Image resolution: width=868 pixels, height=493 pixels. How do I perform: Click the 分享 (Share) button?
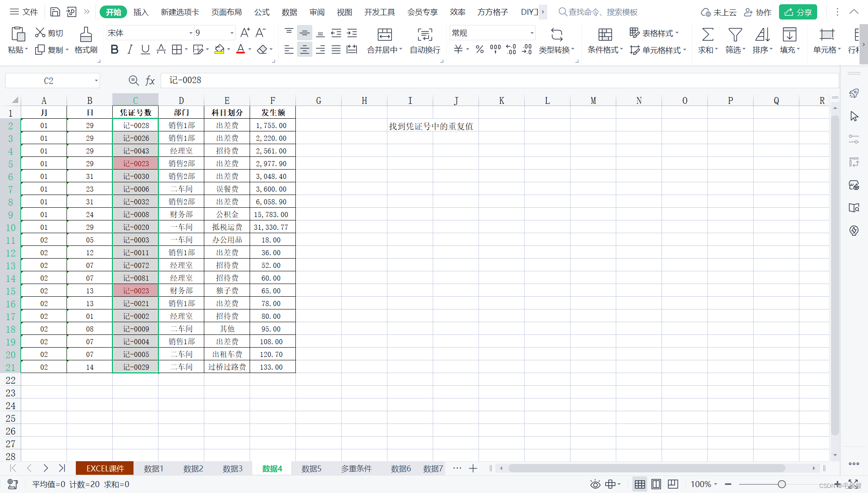click(x=798, y=12)
